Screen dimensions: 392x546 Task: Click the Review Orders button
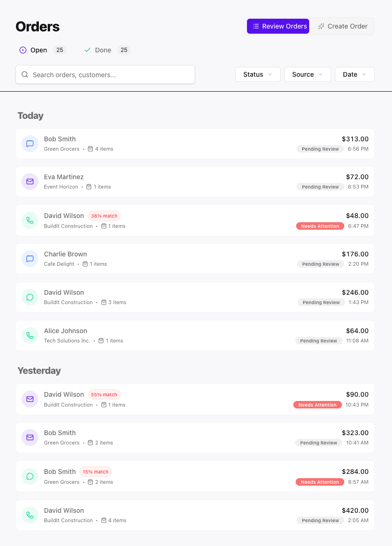278,26
